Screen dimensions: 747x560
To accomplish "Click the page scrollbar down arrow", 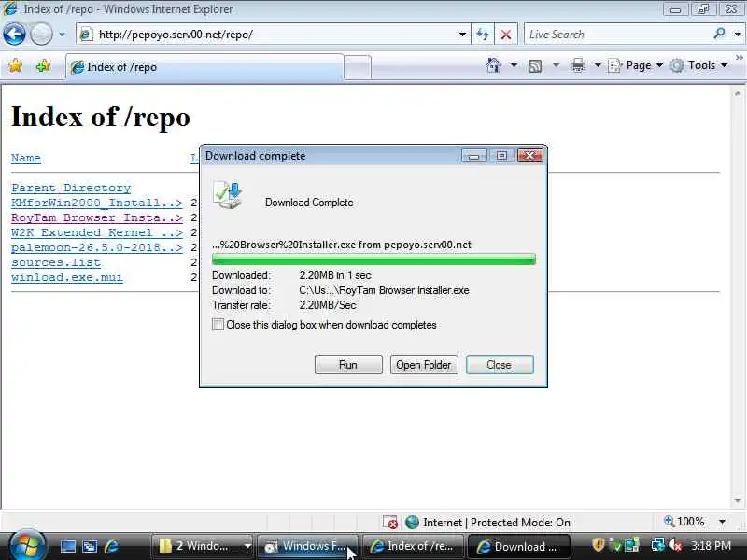I will [738, 501].
